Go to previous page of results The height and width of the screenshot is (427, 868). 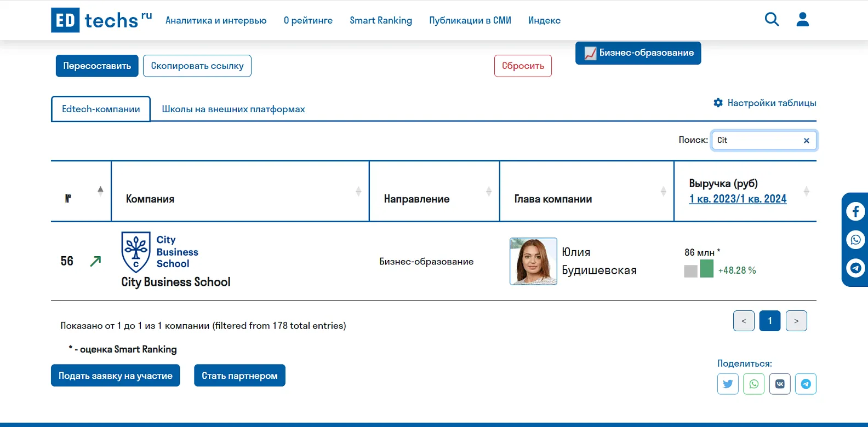[744, 321]
